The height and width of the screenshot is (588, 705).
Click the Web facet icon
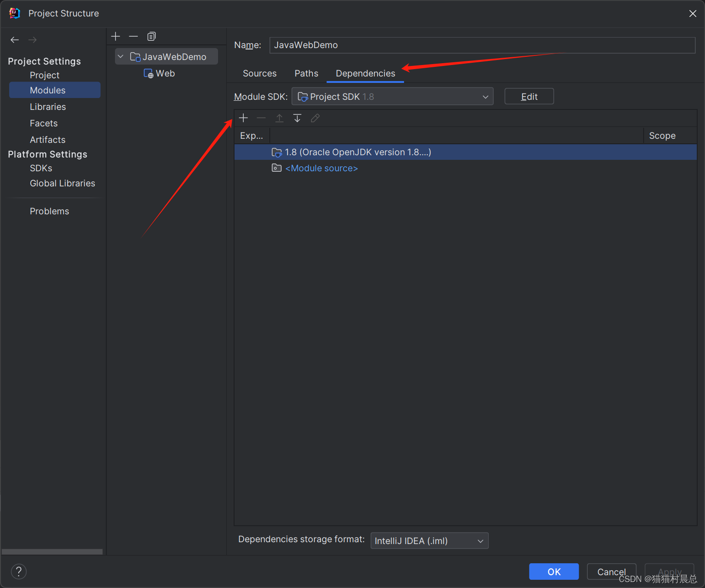click(x=148, y=73)
